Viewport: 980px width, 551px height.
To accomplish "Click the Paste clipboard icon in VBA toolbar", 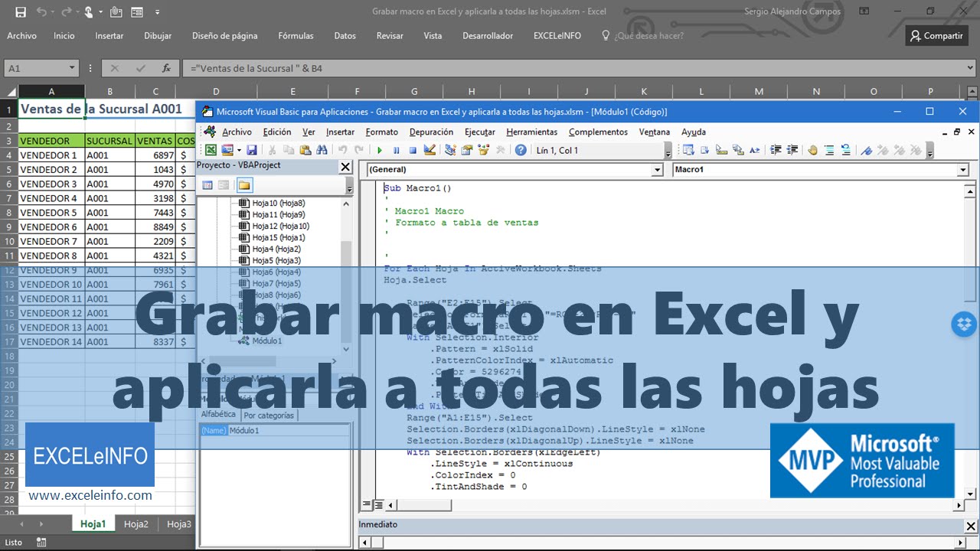I will point(305,150).
